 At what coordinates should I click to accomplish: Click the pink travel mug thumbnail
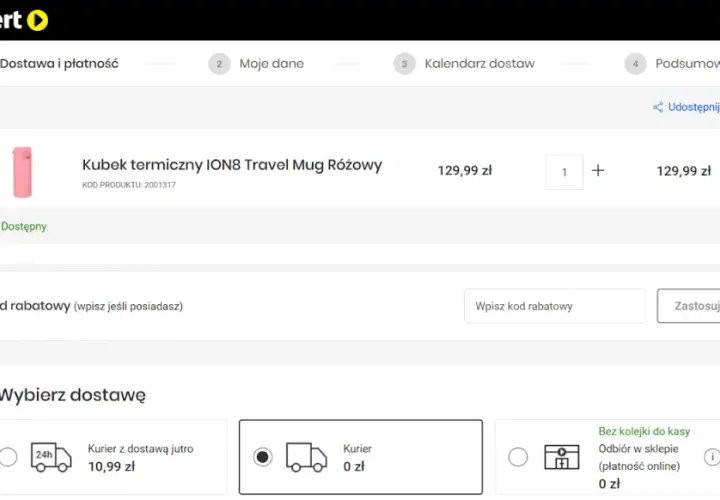tap(22, 172)
